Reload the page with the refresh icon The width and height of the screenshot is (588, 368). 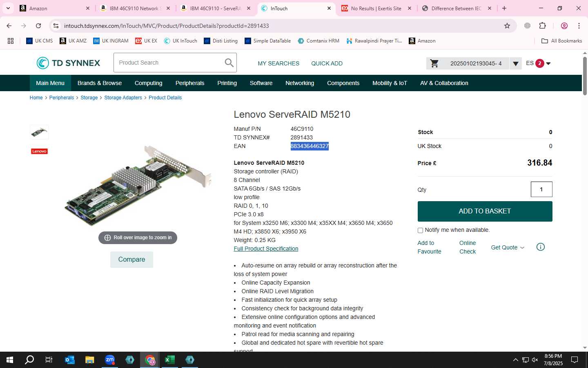38,26
